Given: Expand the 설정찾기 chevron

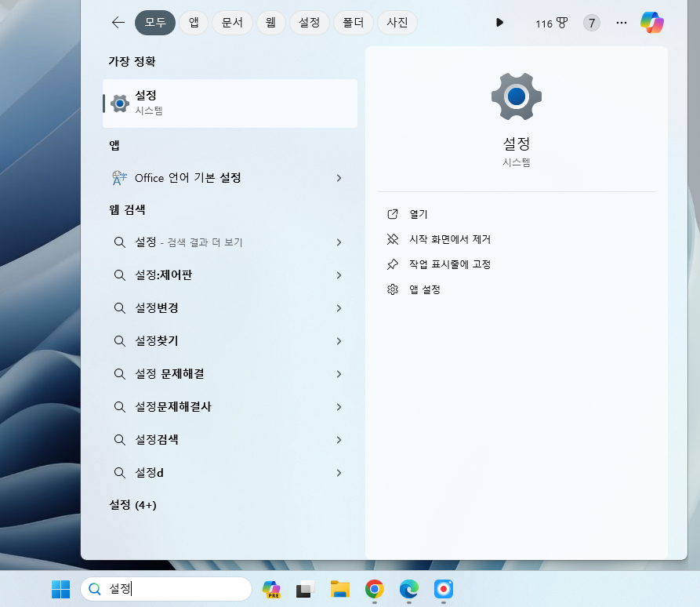Looking at the screenshot, I should click(x=339, y=341).
